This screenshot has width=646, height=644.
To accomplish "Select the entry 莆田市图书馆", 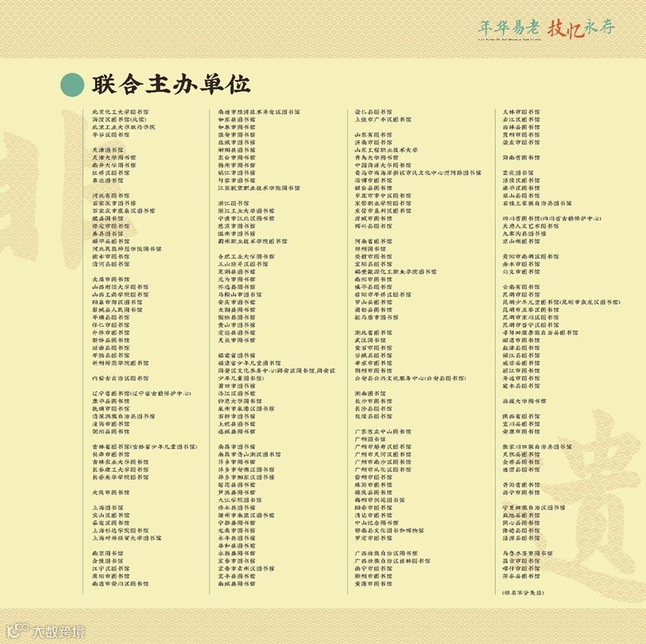I will pyautogui.click(x=237, y=386).
